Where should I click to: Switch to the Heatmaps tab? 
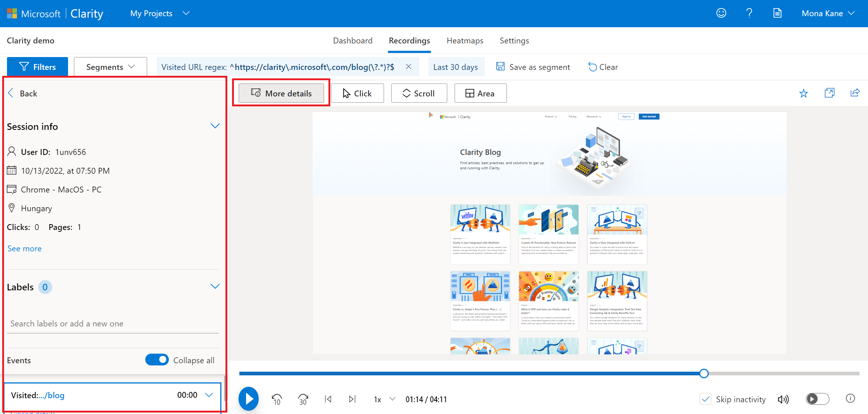tap(465, 40)
